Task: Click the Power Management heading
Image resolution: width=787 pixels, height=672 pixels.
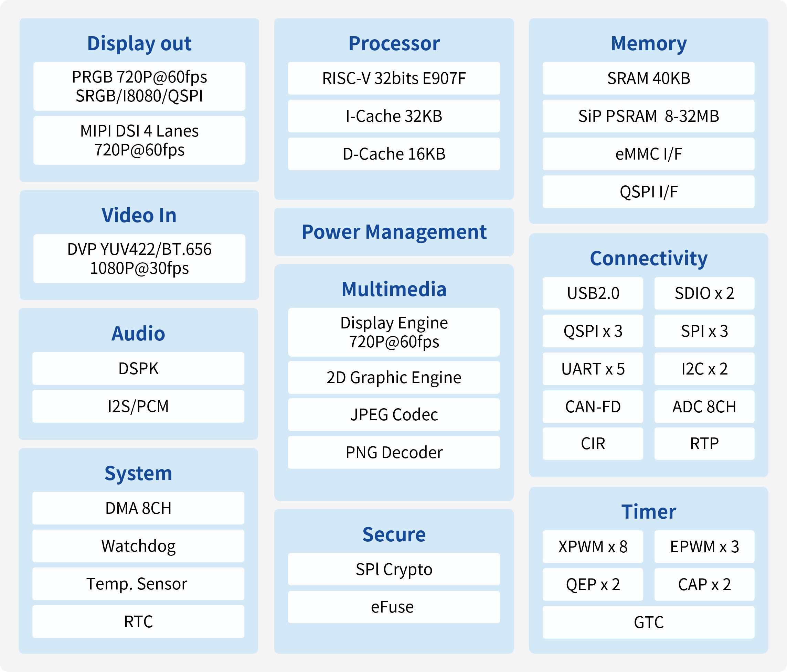Action: [x=394, y=232]
